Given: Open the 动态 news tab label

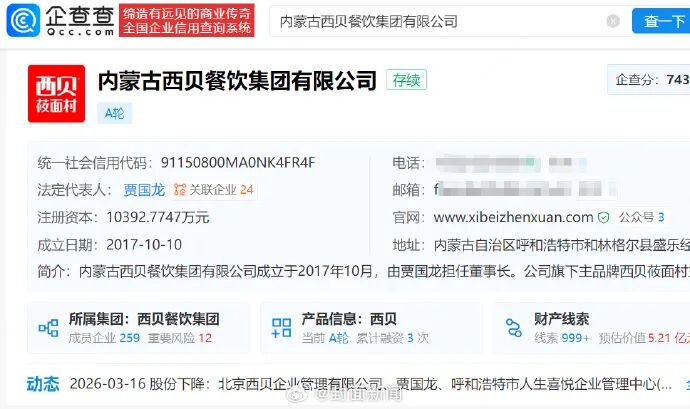Looking at the screenshot, I should (43, 384).
